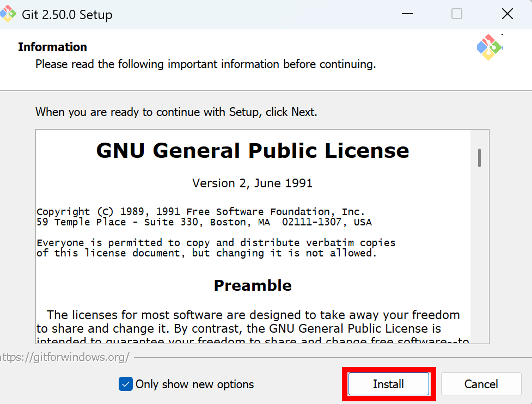Click the "Git 2.50.0 Setup" window title
Image resolution: width=532 pixels, height=404 pixels.
[x=67, y=15]
